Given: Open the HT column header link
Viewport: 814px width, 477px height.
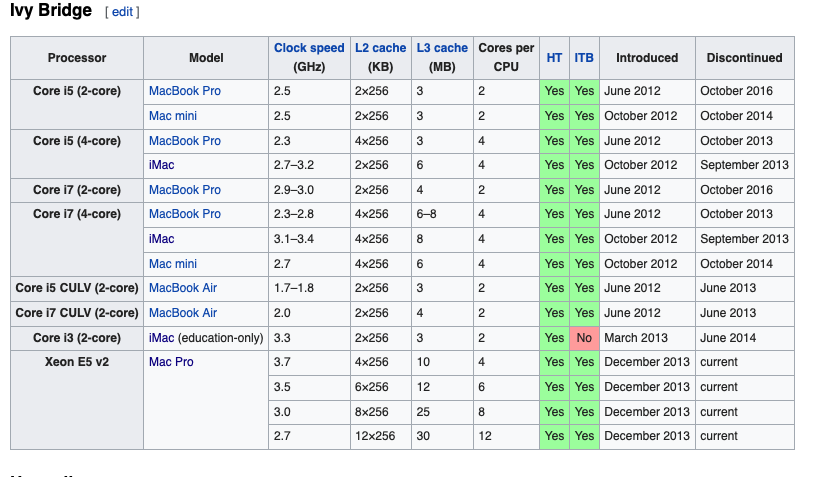Looking at the screenshot, I should click(554, 58).
